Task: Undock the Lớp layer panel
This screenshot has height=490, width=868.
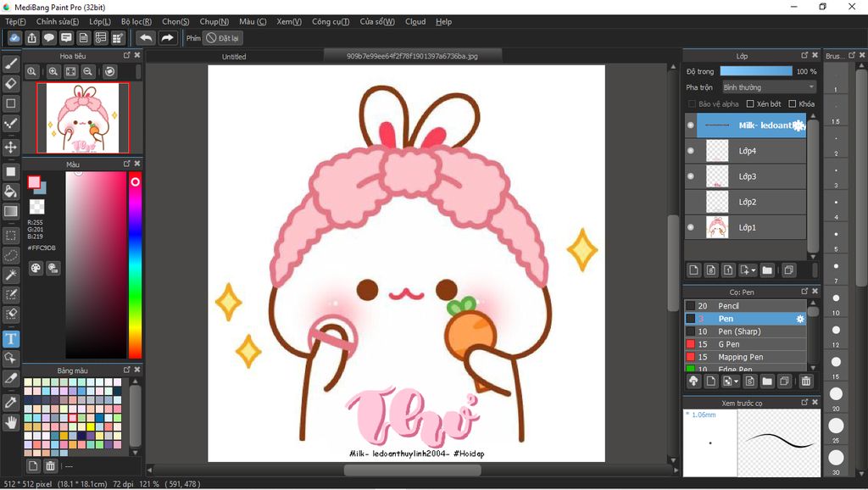Action: coord(804,55)
